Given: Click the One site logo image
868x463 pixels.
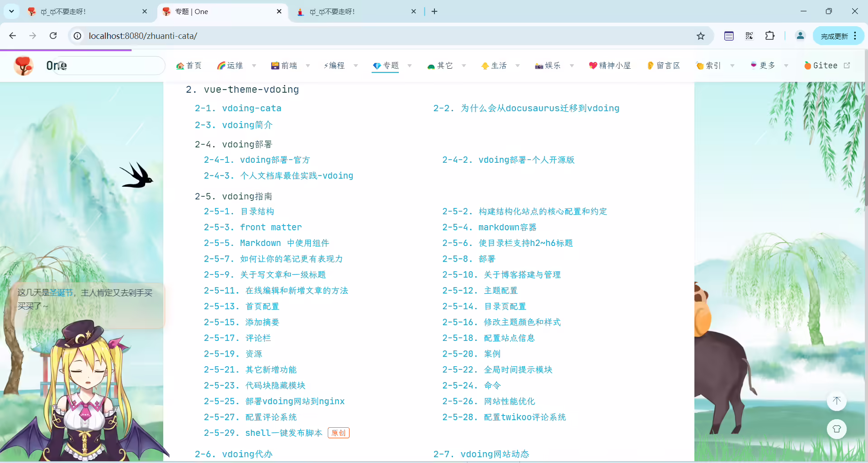Looking at the screenshot, I should click(24, 66).
